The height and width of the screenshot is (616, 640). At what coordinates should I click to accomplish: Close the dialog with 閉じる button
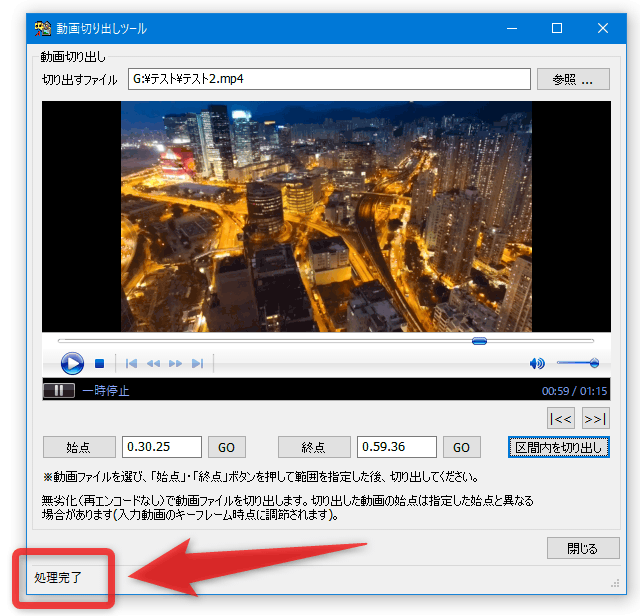pyautogui.click(x=583, y=548)
